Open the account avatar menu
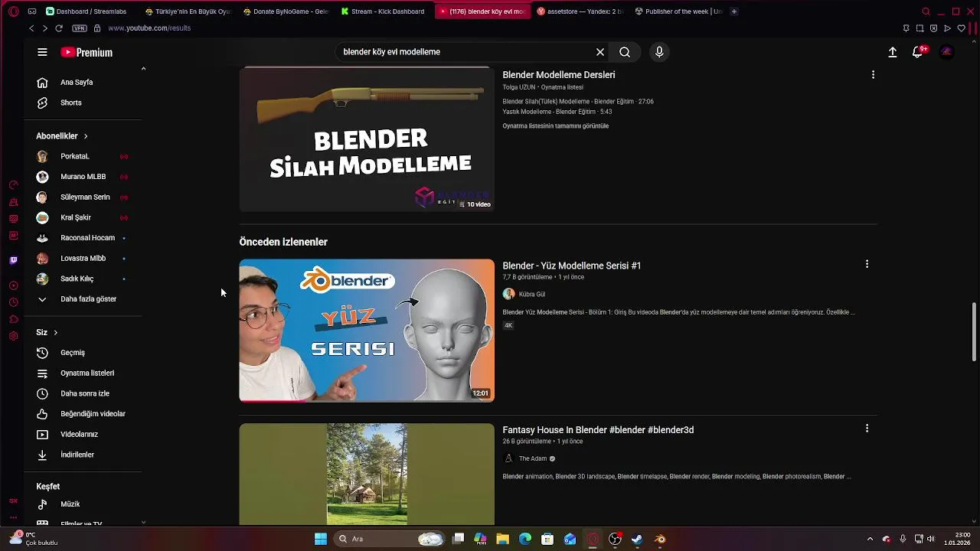The width and height of the screenshot is (980, 551). point(947,52)
